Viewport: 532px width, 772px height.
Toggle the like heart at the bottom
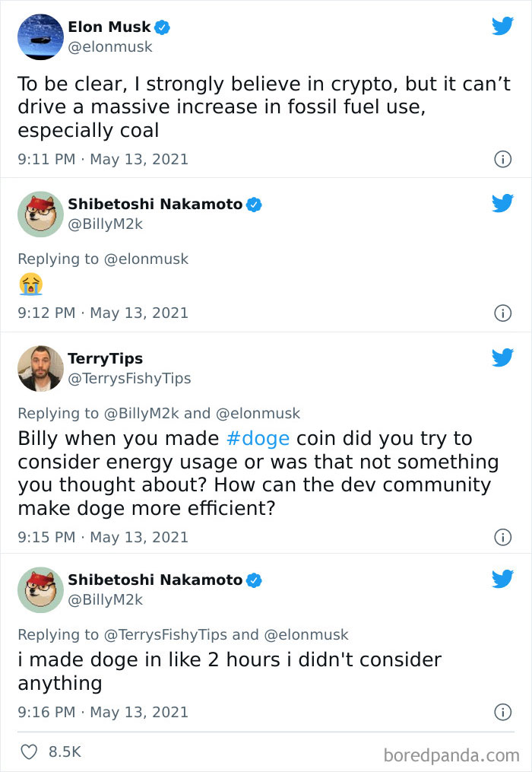(x=29, y=749)
